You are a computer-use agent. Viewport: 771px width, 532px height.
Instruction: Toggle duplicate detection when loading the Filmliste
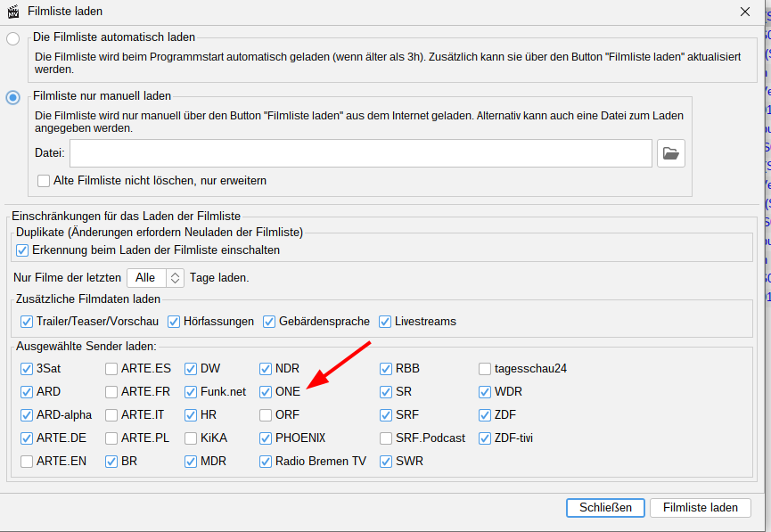(22, 250)
